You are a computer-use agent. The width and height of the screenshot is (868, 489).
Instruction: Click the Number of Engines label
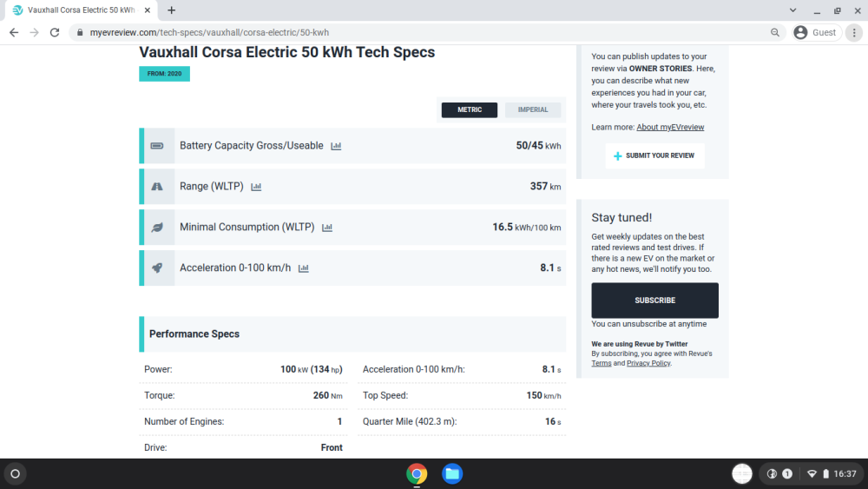tap(184, 421)
